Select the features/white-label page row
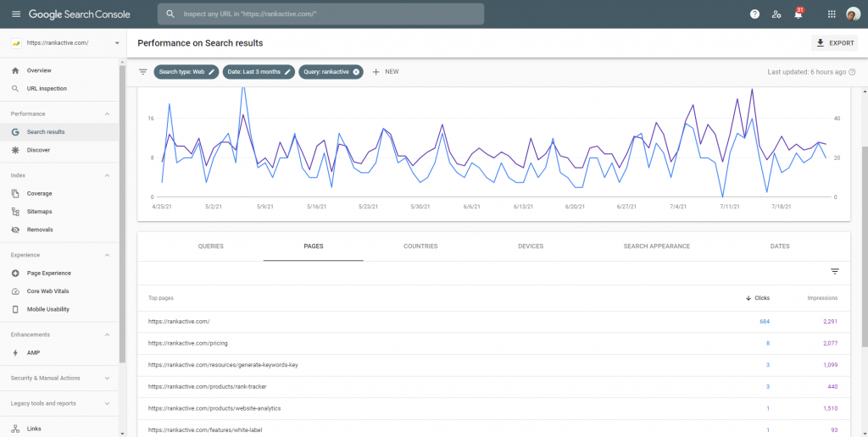 (x=494, y=430)
